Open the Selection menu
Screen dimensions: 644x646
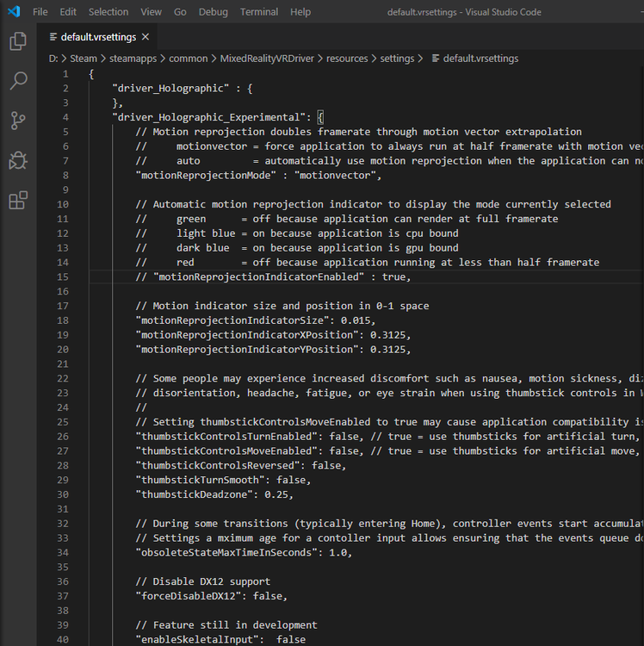(108, 12)
